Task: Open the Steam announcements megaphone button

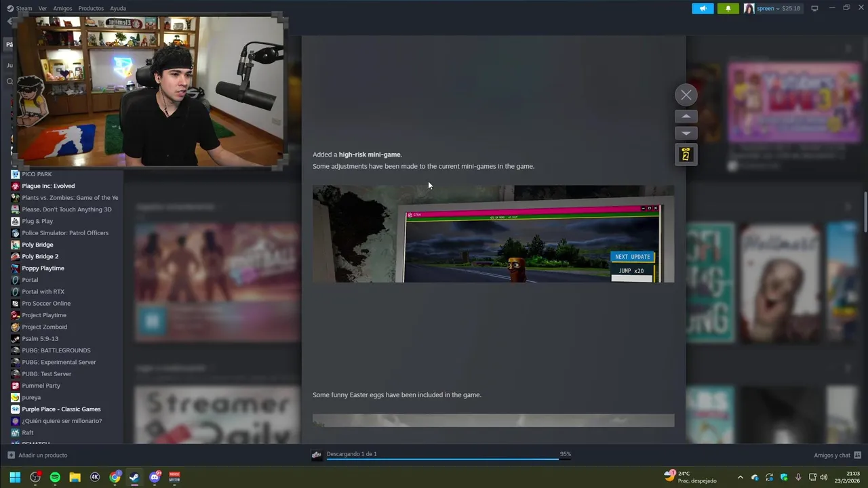Action: (703, 8)
